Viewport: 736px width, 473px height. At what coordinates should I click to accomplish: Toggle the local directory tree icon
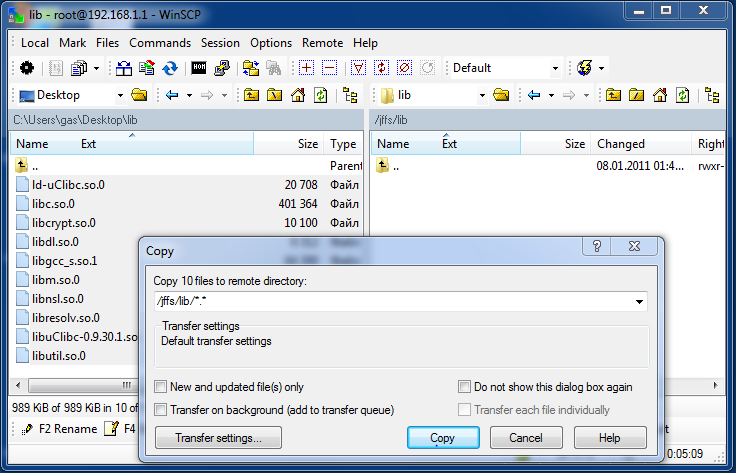click(x=350, y=95)
